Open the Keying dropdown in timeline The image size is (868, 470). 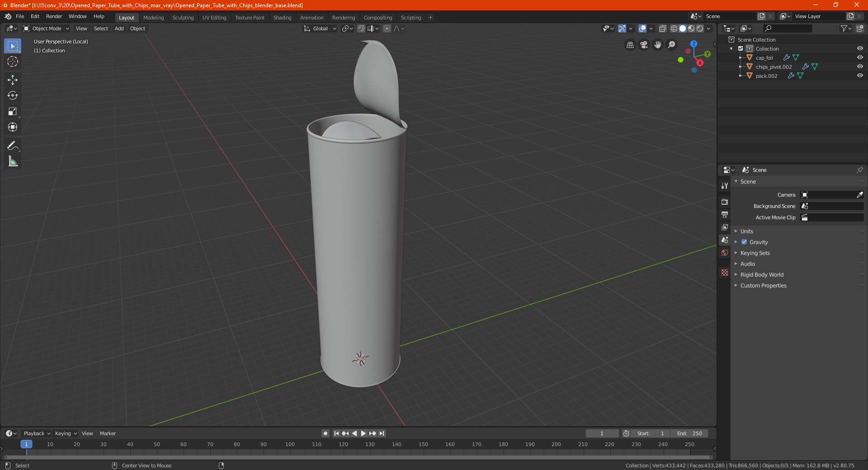[x=66, y=433]
